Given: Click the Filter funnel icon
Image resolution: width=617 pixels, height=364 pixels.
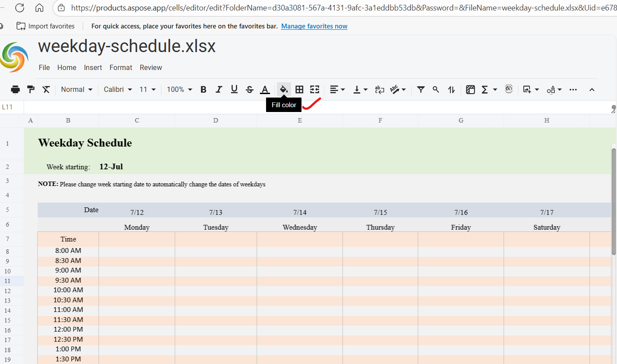Looking at the screenshot, I should [421, 90].
